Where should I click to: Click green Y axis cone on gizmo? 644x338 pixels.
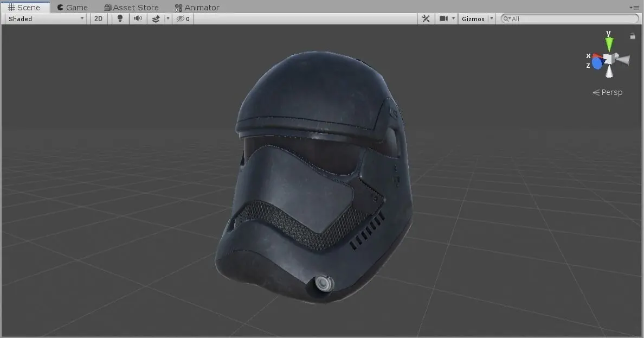coord(609,43)
